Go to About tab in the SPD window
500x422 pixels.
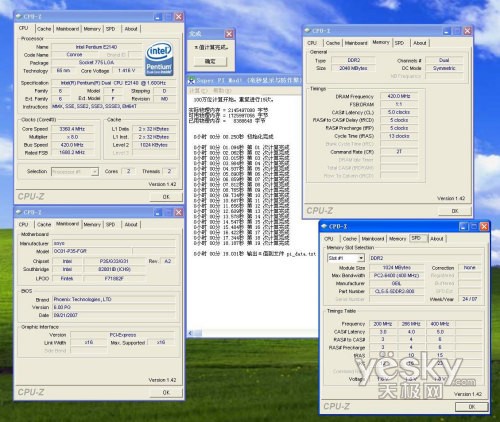tap(437, 239)
